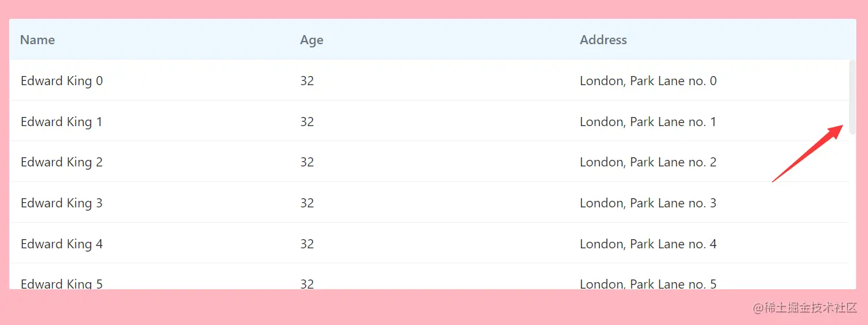The image size is (868, 325).
Task: Click the Name column header
Action: [38, 40]
